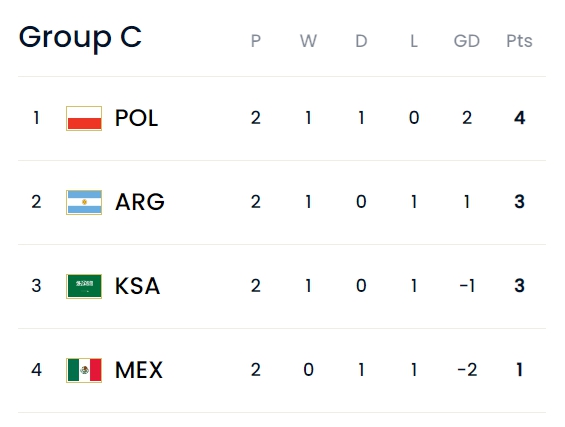Click the Pts column header
The image size is (565, 427).
(519, 41)
